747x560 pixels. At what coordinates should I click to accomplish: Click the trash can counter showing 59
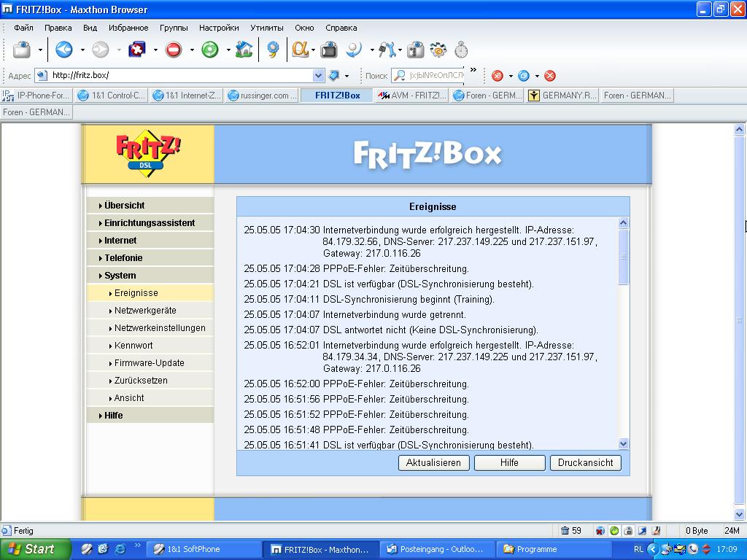tap(570, 531)
